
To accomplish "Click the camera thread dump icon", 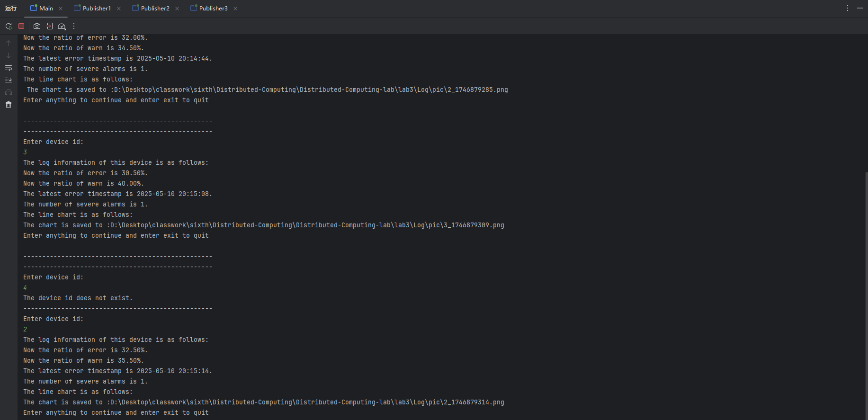I will click(37, 27).
